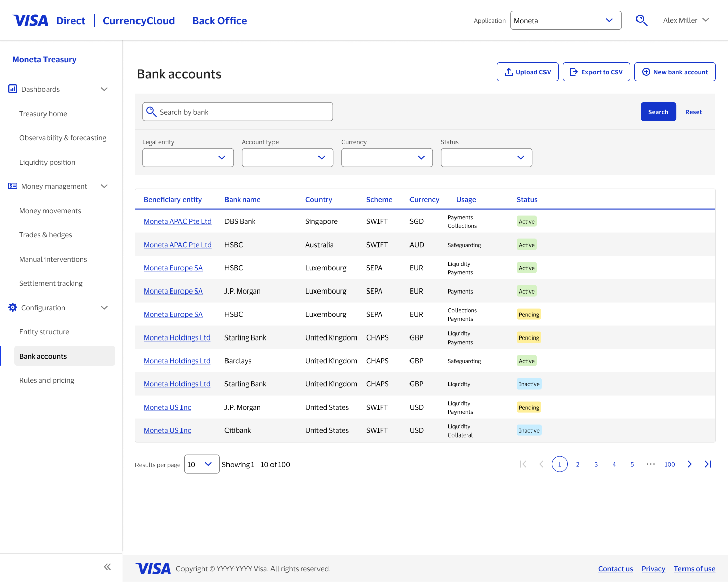Open the Currency filter dropdown
728x582 pixels.
pyautogui.click(x=387, y=157)
